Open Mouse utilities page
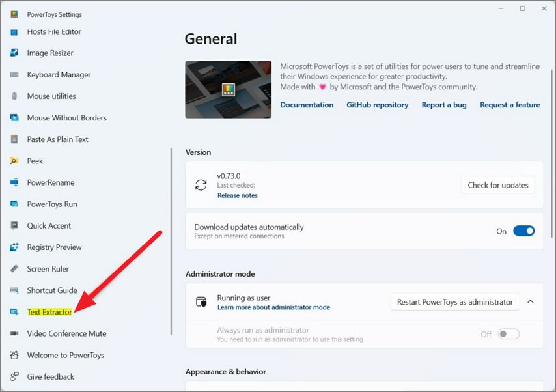Image resolution: width=556 pixels, height=392 pixels. point(51,96)
